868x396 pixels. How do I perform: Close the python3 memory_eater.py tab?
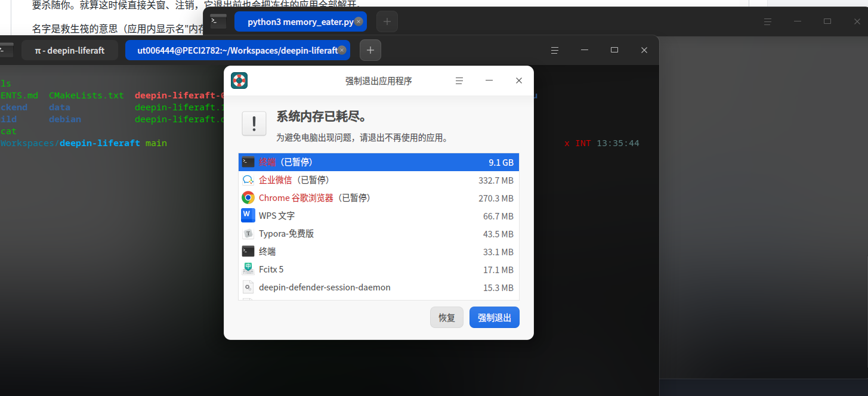point(359,21)
